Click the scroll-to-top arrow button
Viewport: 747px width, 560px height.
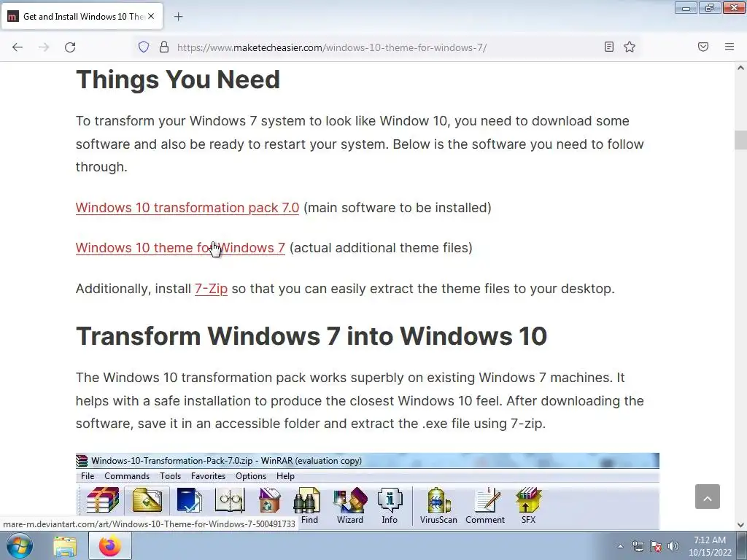(708, 497)
